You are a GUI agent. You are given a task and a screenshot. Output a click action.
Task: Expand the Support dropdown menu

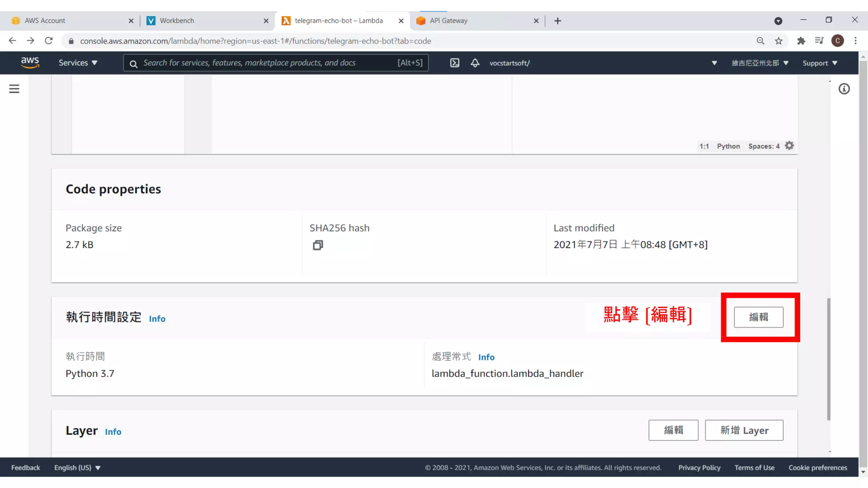820,63
